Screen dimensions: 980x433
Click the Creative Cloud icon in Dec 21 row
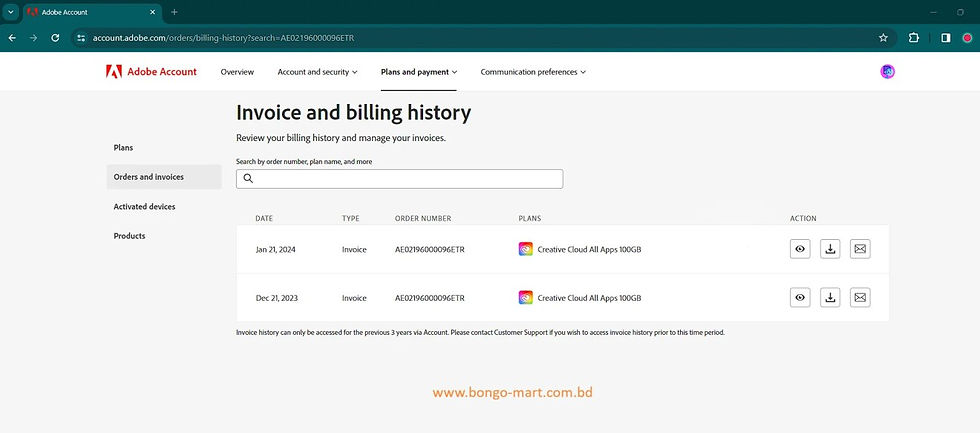pos(526,297)
